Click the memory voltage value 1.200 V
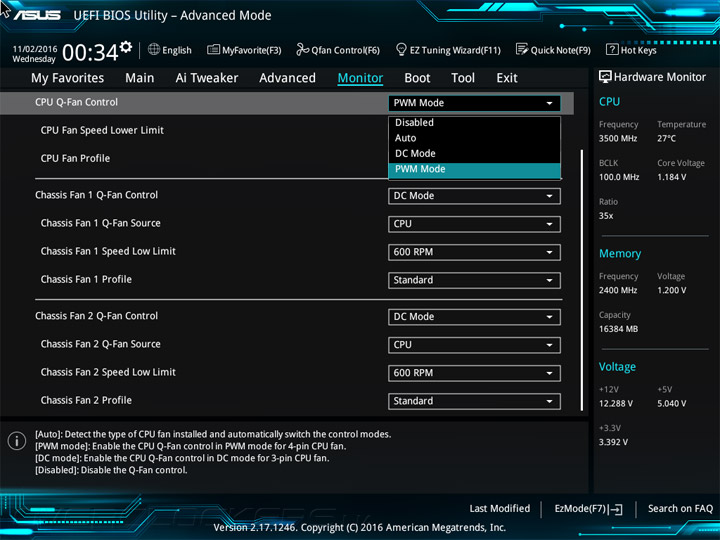This screenshot has width=720, height=540. coord(671,290)
